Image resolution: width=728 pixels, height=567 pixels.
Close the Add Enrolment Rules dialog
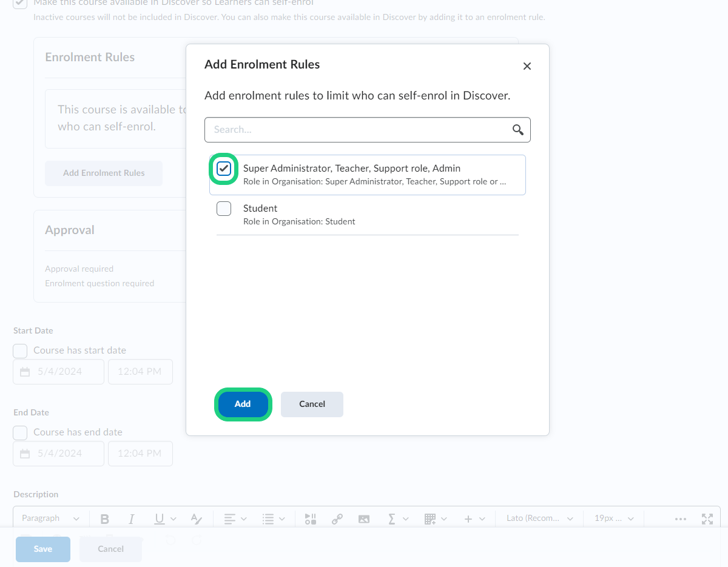pyautogui.click(x=527, y=66)
